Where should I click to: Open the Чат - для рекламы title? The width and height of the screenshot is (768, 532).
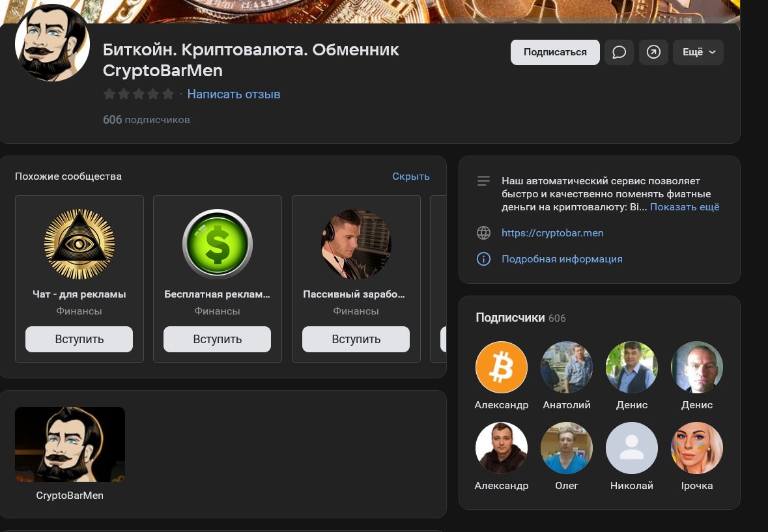point(79,294)
